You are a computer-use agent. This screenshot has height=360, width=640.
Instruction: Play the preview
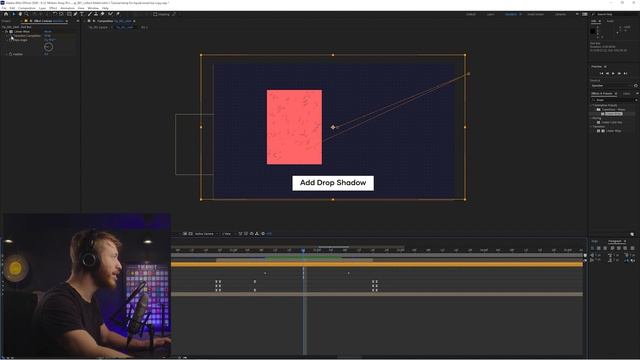[613, 73]
